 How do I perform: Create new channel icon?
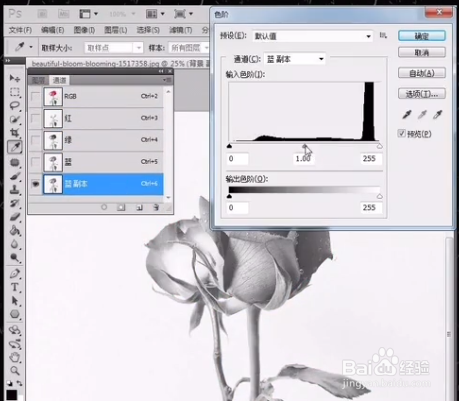tap(139, 207)
